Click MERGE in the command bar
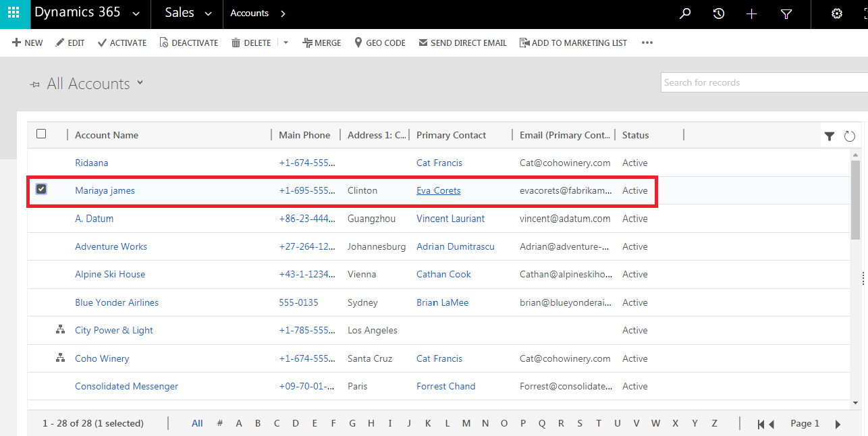Image resolution: width=868 pixels, height=436 pixels. (322, 43)
